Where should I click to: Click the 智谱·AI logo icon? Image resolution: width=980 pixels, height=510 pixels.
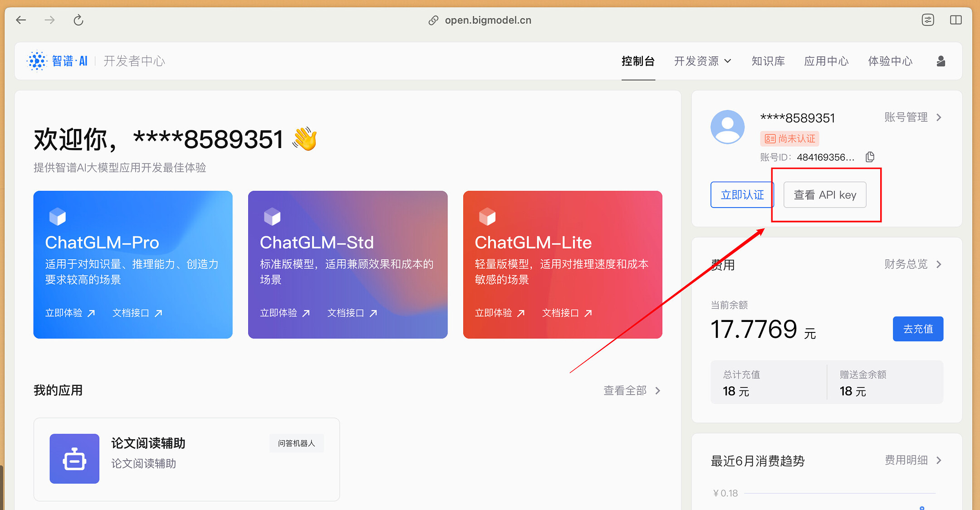coord(37,60)
